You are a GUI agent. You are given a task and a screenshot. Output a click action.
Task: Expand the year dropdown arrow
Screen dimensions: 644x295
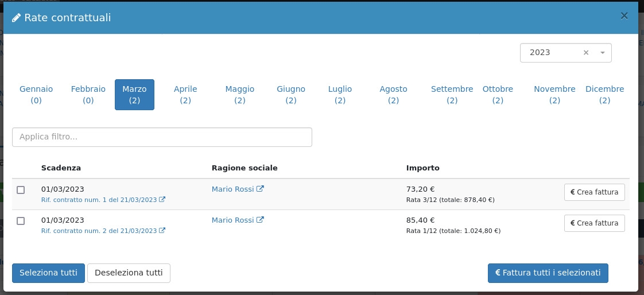tap(602, 53)
